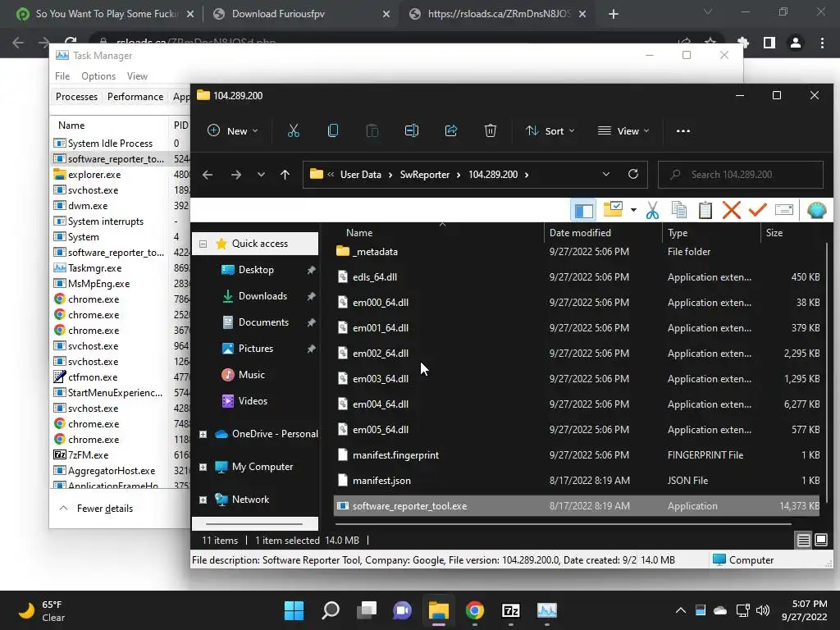Expand the address bar history dropdown
The width and height of the screenshot is (840, 630).
pos(606,174)
